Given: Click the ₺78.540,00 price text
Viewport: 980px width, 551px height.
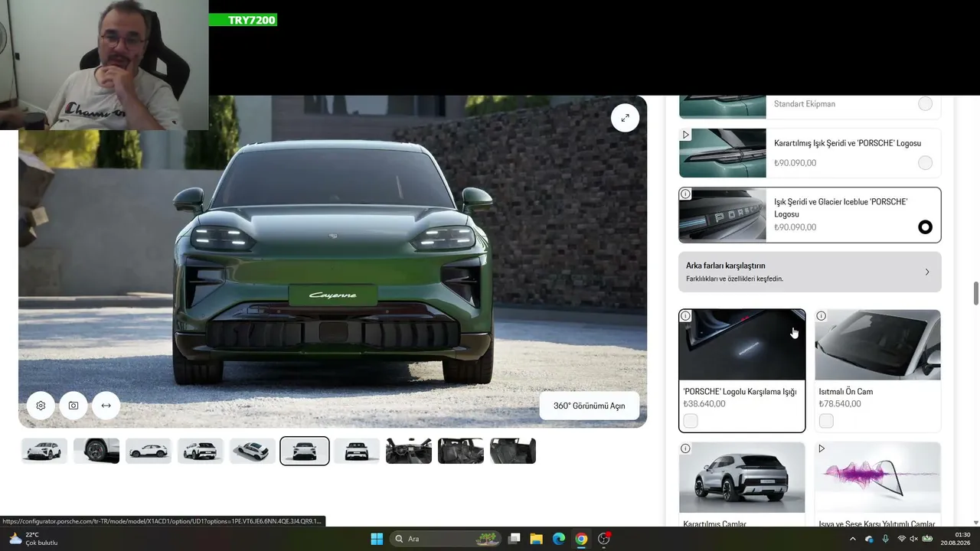Looking at the screenshot, I should [840, 404].
